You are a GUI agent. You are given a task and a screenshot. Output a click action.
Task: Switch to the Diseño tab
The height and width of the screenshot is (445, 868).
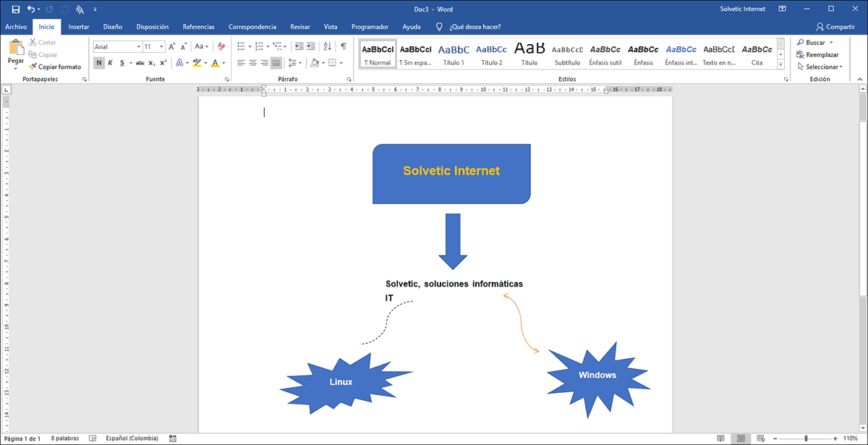click(x=113, y=27)
